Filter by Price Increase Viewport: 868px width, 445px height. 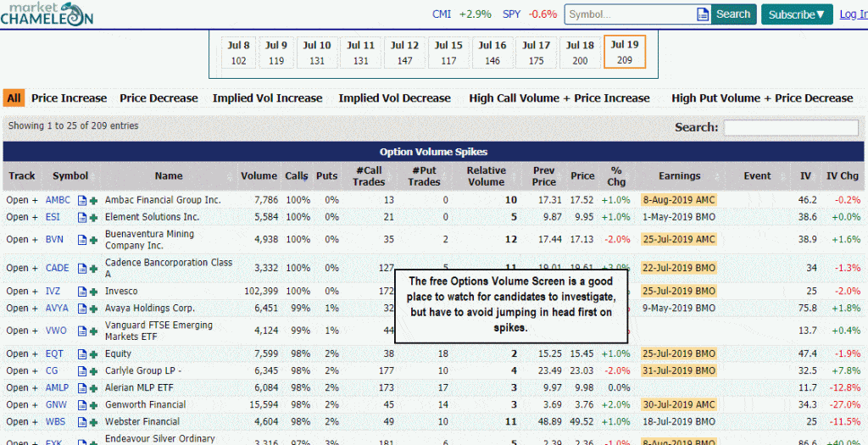69,98
